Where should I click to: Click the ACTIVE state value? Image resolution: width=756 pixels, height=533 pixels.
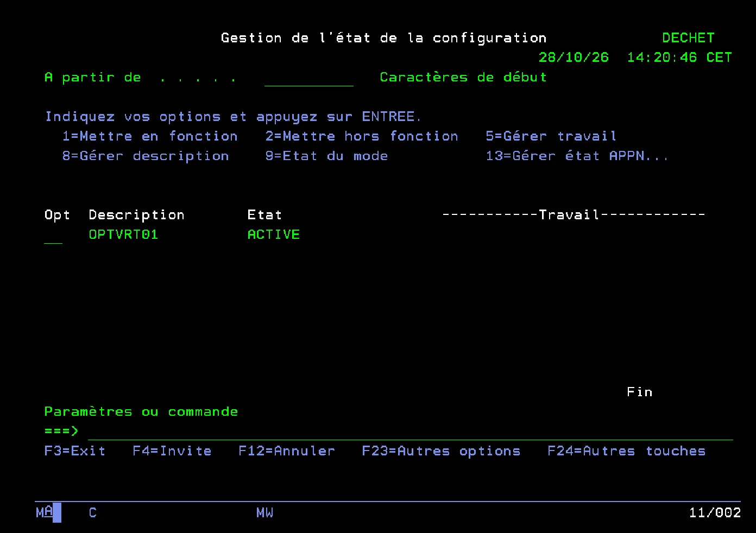(274, 234)
